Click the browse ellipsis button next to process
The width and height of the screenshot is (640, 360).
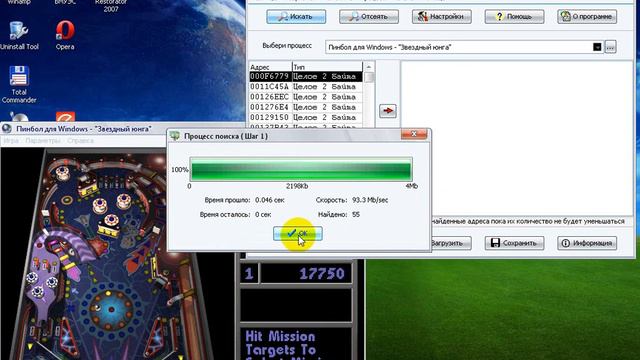(610, 47)
